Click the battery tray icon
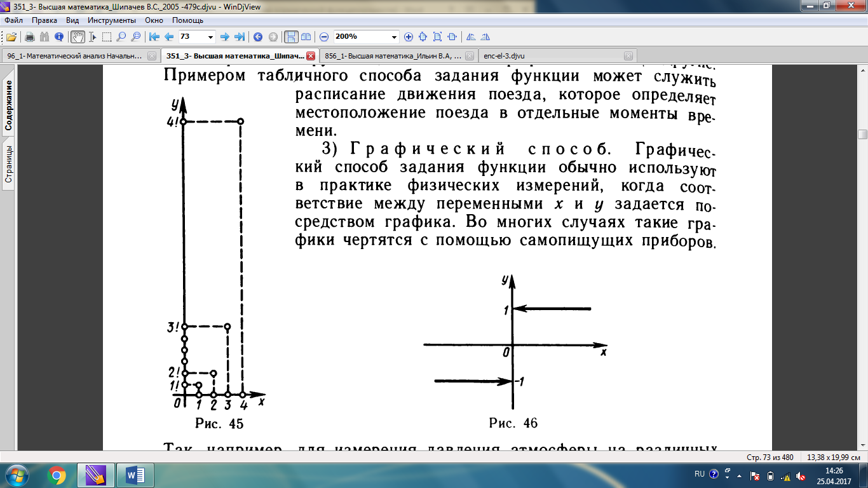This screenshot has height=488, width=868. pos(770,475)
